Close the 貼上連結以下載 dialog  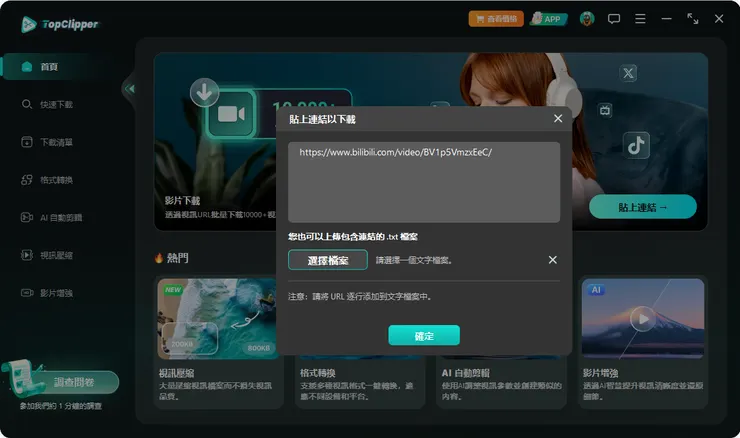558,118
